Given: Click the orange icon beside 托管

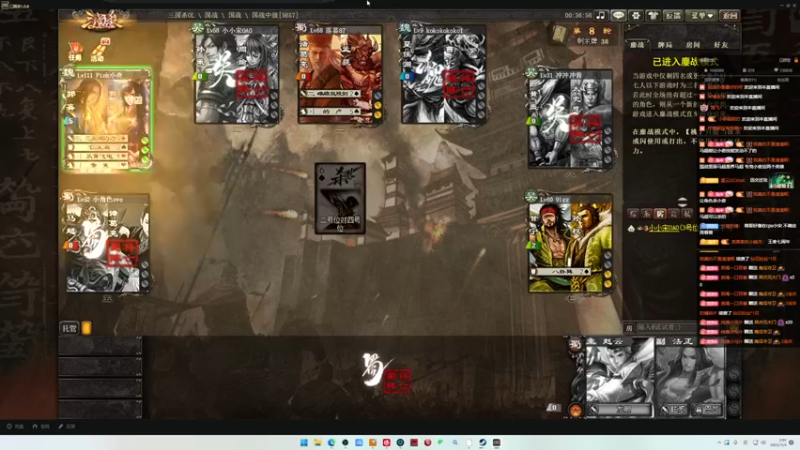Looking at the screenshot, I should (87, 328).
